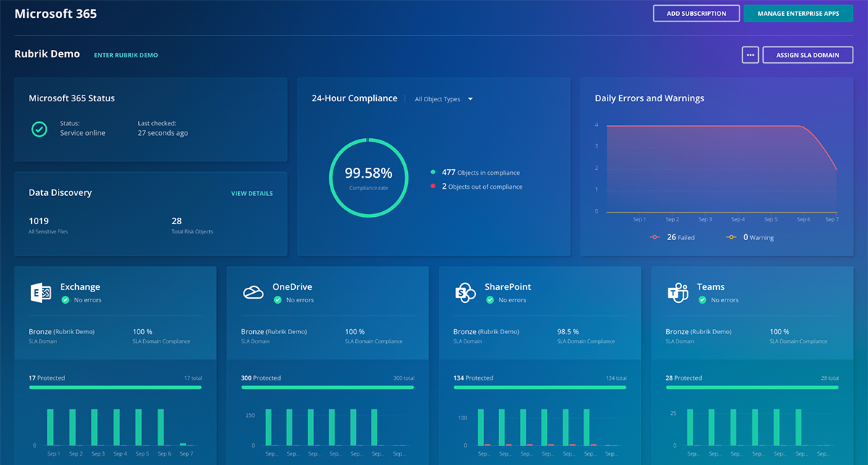Screen dimensions: 868x465
Task: Select the Exchange Sep 1 bar
Action: pos(51,427)
